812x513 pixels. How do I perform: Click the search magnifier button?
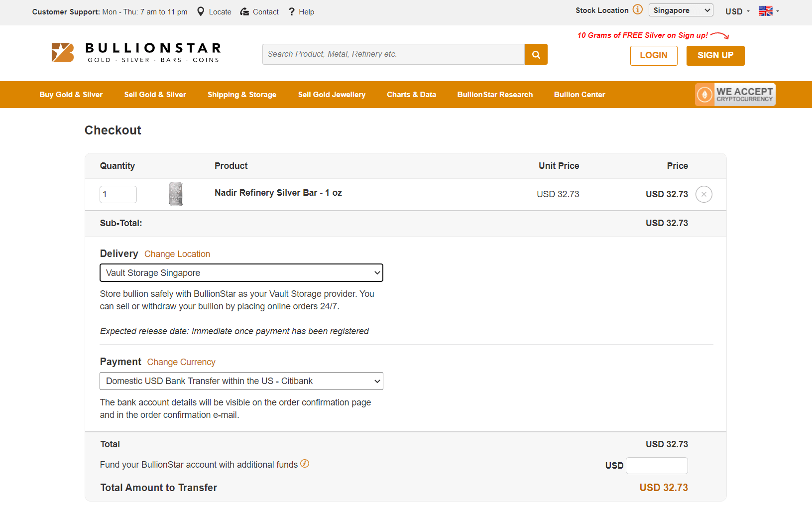pos(536,54)
